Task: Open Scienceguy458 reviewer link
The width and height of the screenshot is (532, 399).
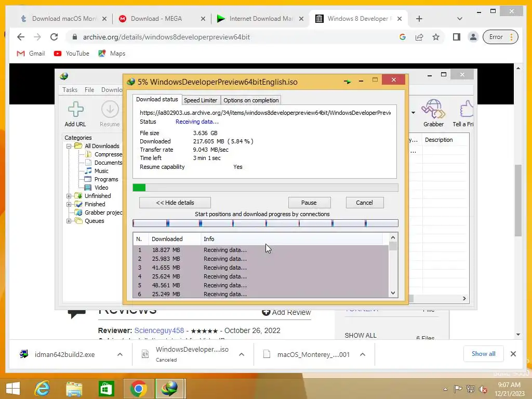Action: [x=159, y=330]
